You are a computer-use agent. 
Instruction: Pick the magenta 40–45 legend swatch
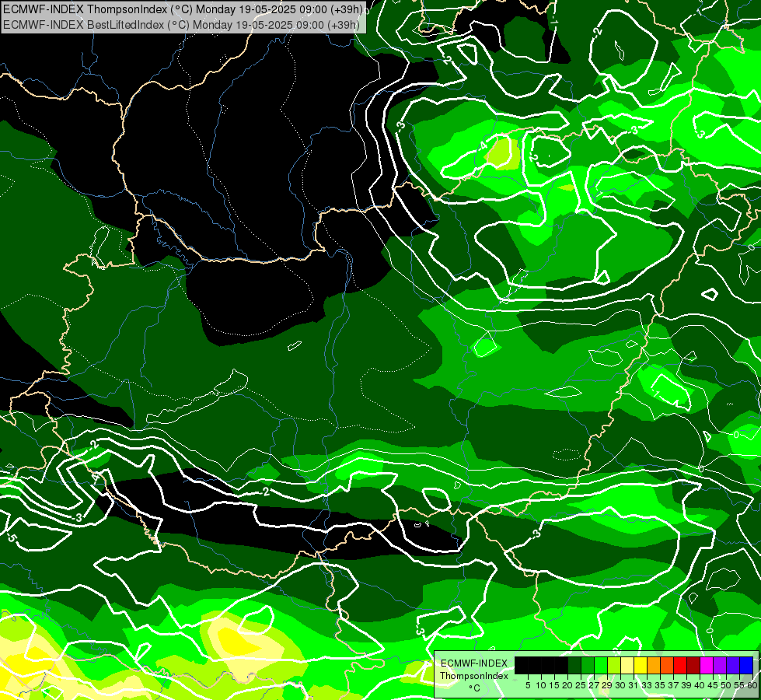coord(707,665)
